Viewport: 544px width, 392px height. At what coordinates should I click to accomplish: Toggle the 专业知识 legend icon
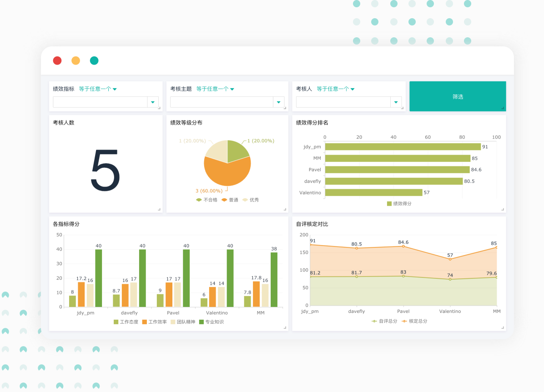(201, 322)
